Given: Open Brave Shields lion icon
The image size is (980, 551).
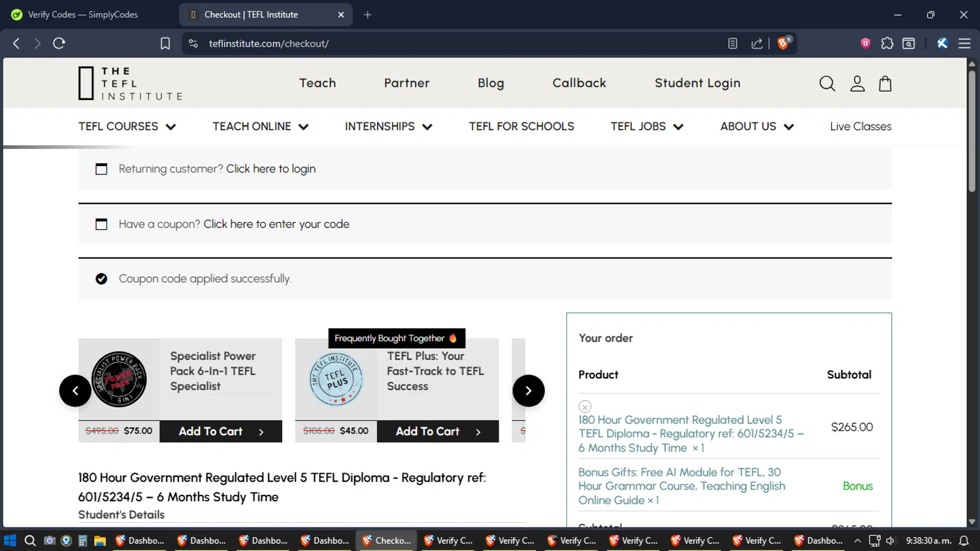Looking at the screenshot, I should 783,43.
